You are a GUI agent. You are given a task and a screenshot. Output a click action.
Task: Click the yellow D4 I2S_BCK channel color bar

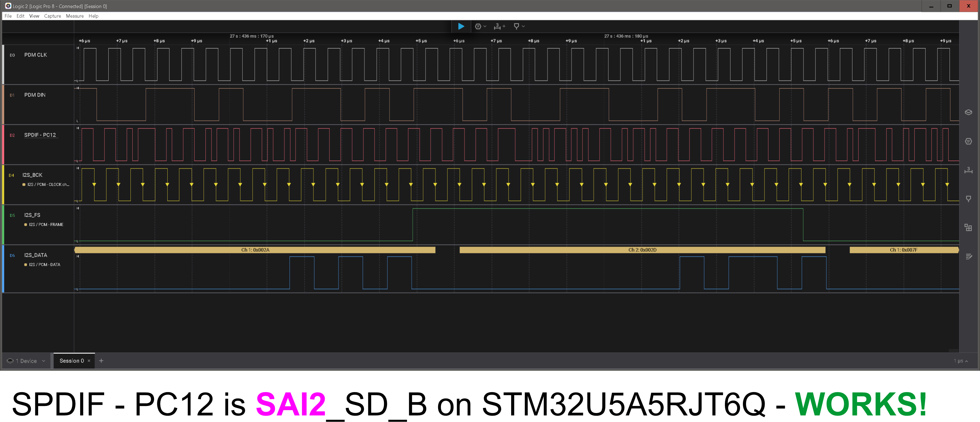pyautogui.click(x=3, y=185)
